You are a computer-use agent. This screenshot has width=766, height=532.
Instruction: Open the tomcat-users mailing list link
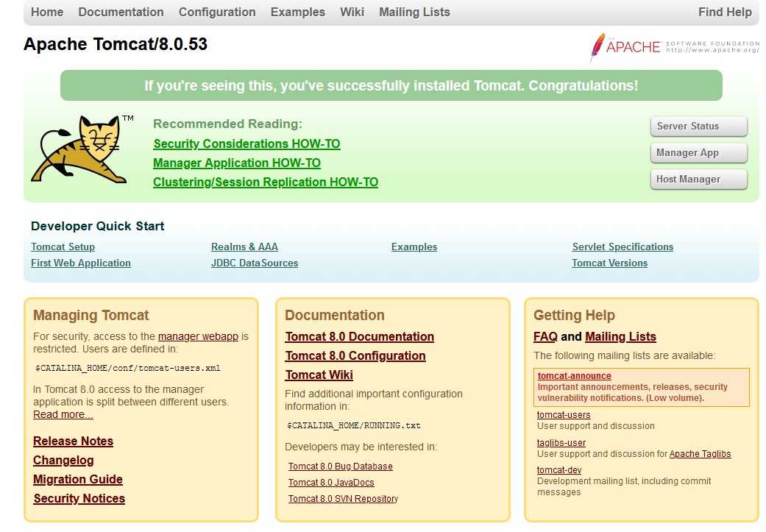point(564,415)
